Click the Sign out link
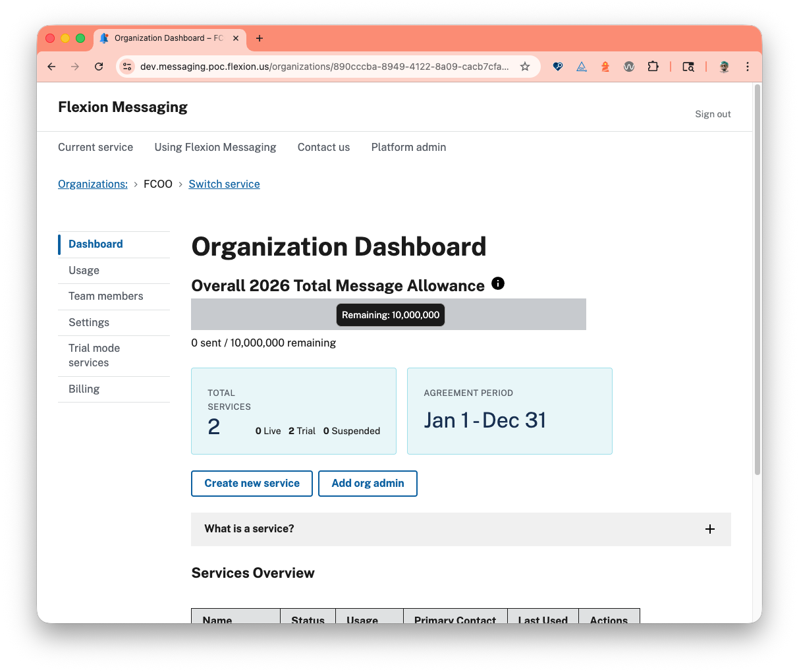 pos(713,114)
